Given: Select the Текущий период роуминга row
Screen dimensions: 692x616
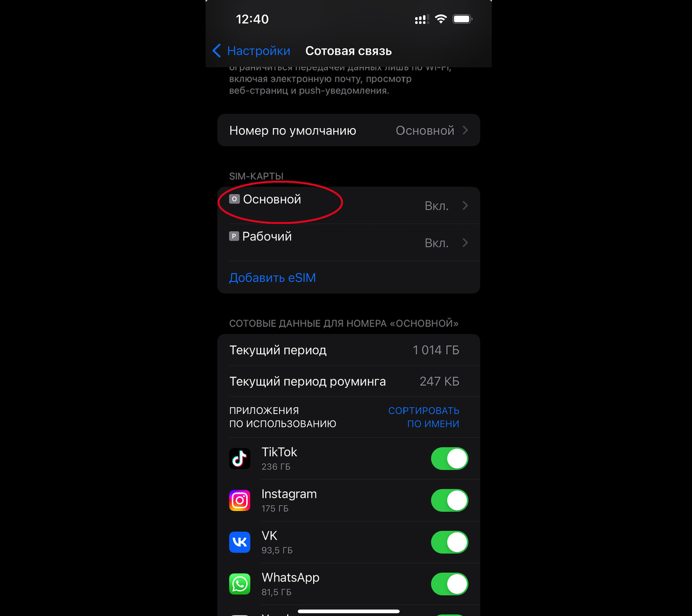Looking at the screenshot, I should pos(348,381).
